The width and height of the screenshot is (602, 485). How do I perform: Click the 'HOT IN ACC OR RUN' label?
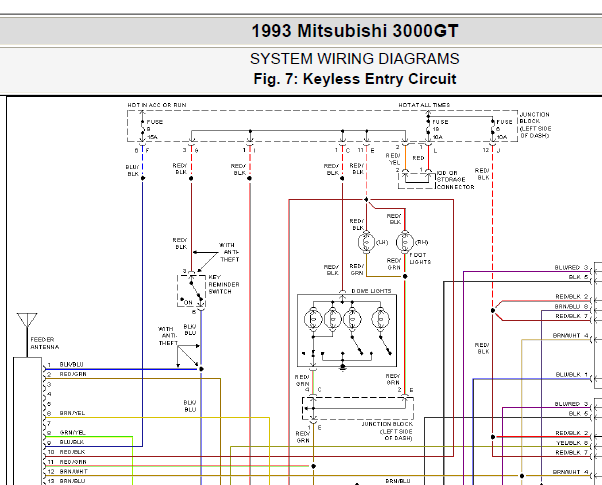click(x=157, y=105)
